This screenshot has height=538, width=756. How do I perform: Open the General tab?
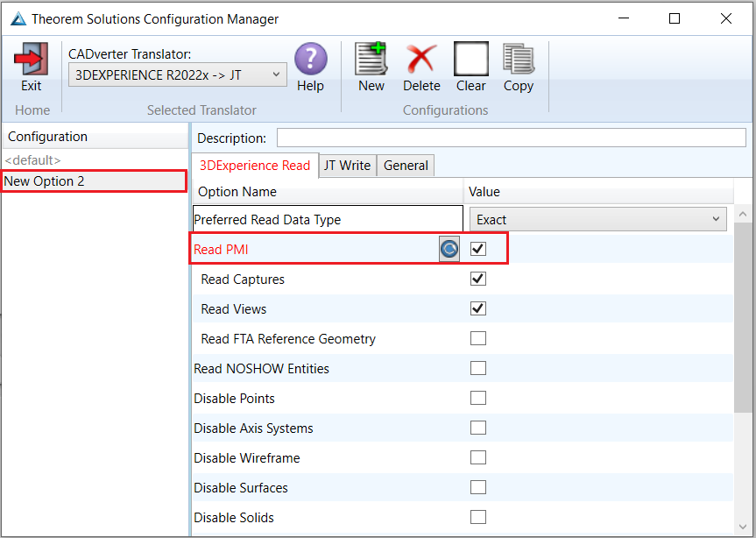coord(406,166)
